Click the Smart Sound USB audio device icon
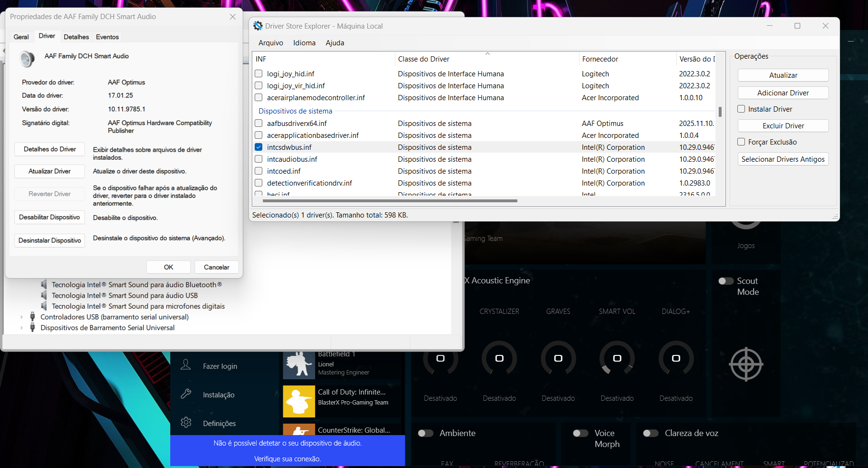 pyautogui.click(x=44, y=295)
